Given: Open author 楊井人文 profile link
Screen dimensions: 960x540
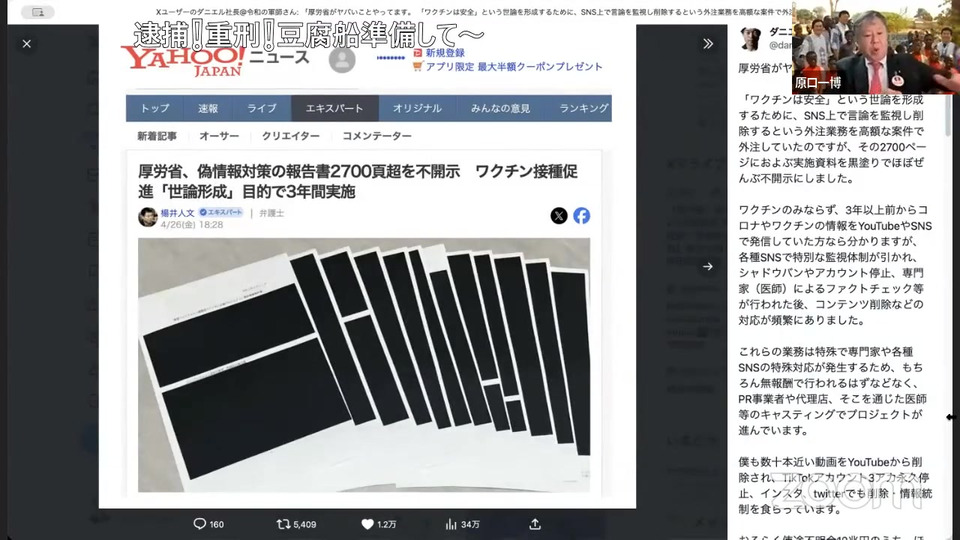Looking at the screenshot, I should click(x=178, y=213).
